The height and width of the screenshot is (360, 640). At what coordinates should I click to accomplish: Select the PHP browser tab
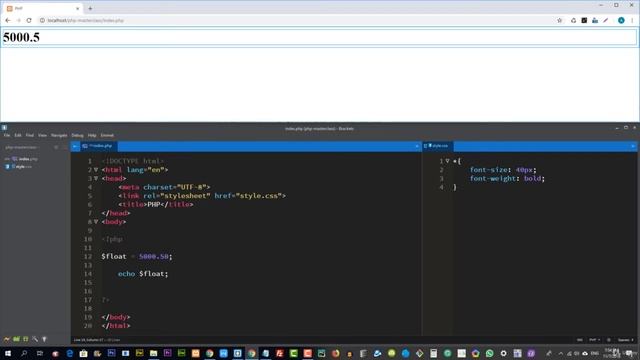coord(42,8)
